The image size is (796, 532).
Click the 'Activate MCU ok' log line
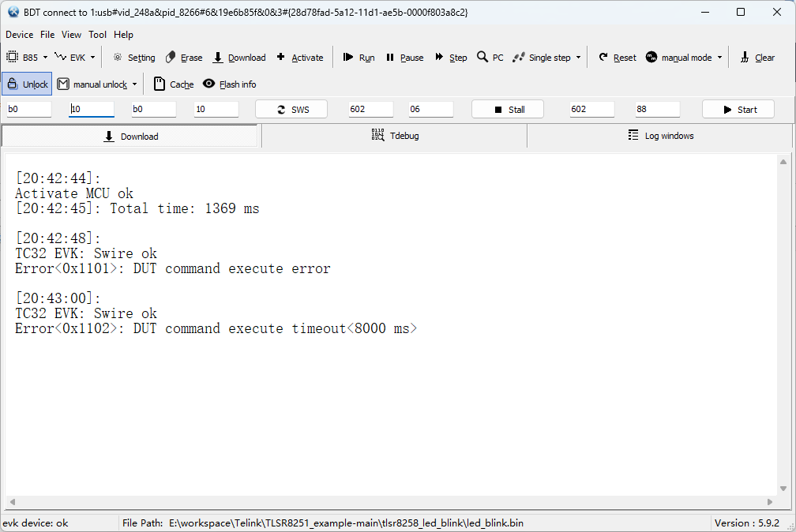pos(74,193)
